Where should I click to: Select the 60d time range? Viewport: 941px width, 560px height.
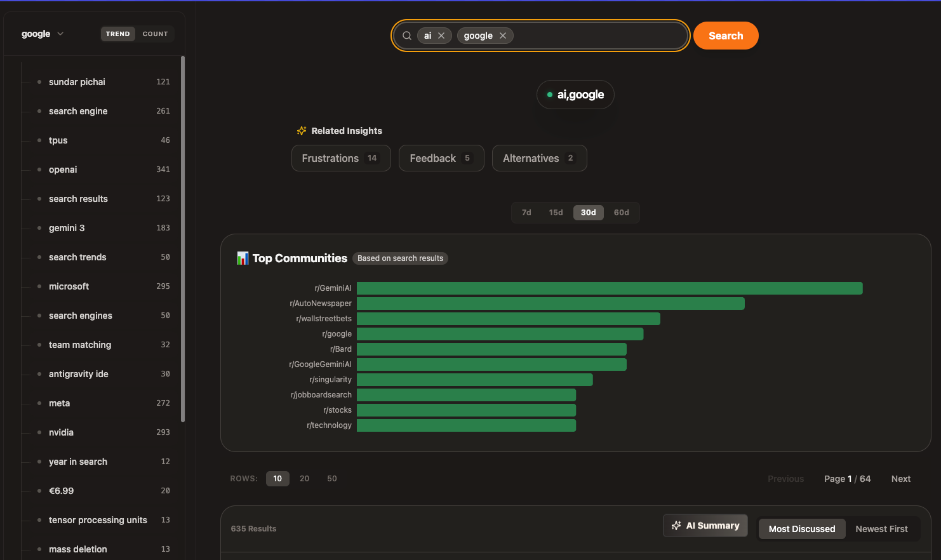point(621,213)
